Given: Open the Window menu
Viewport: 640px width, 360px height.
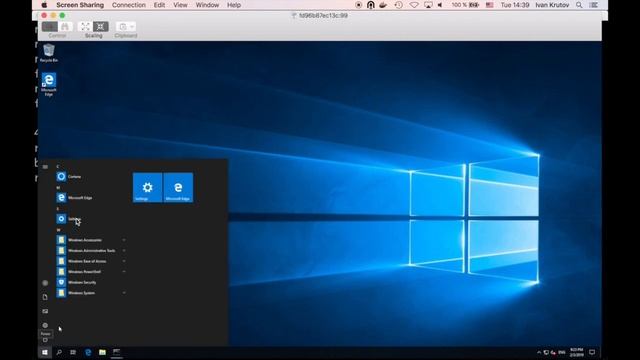Looking at the screenshot, I should pos(207,5).
